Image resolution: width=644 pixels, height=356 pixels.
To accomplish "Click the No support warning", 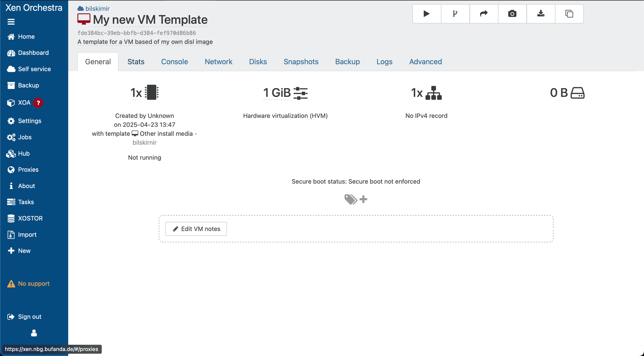I will (x=29, y=284).
